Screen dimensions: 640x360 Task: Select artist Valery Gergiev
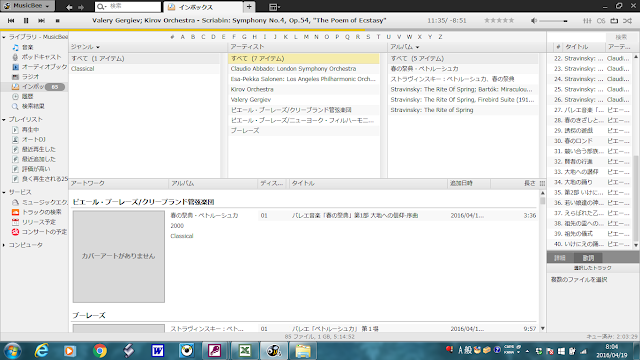[251, 100]
